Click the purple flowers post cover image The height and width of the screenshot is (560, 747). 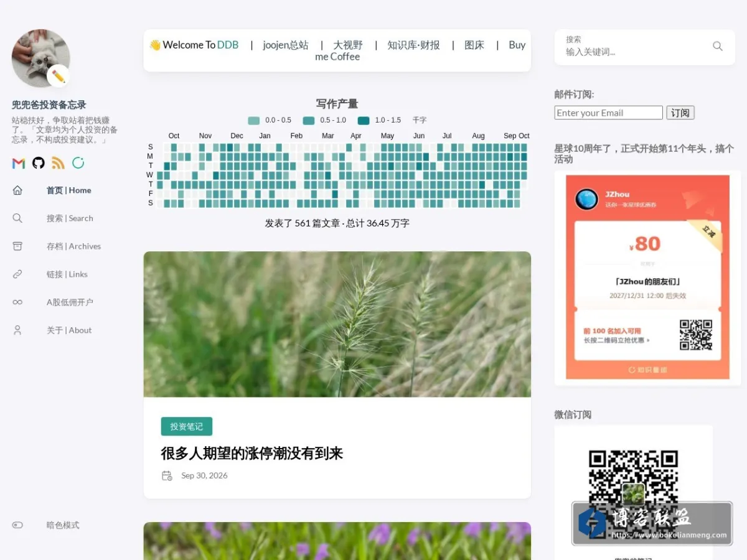click(x=337, y=541)
